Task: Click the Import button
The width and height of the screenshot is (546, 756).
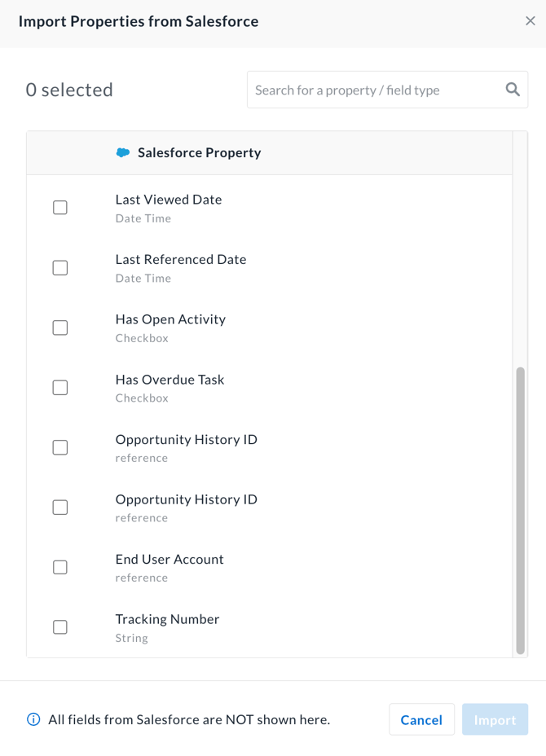Action: tap(495, 719)
